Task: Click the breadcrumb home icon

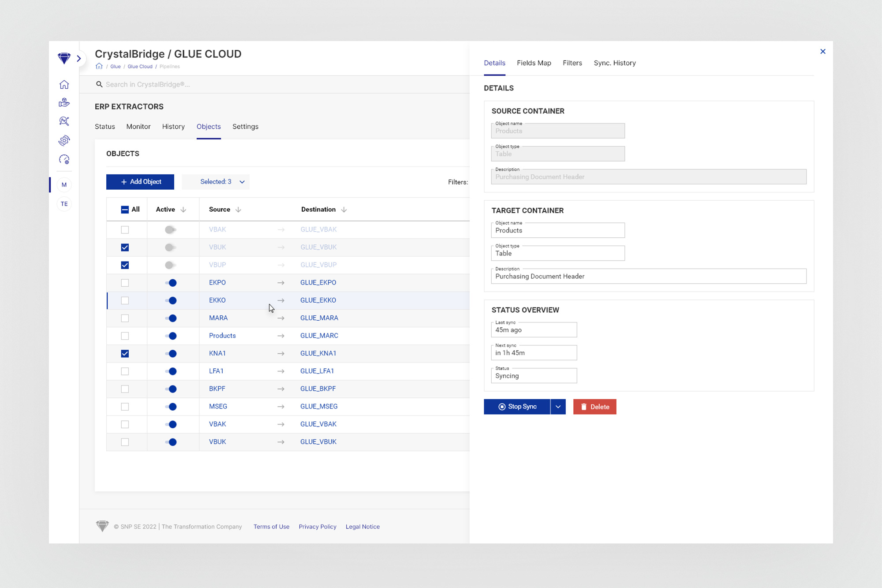Action: 99,67
